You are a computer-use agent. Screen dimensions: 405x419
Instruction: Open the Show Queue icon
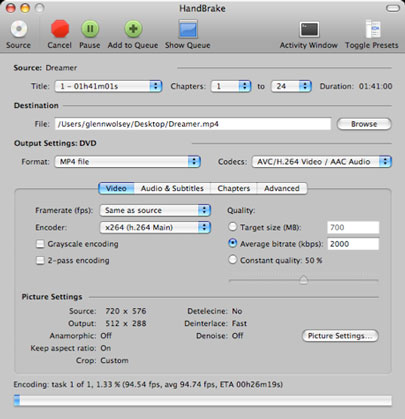pyautogui.click(x=188, y=29)
